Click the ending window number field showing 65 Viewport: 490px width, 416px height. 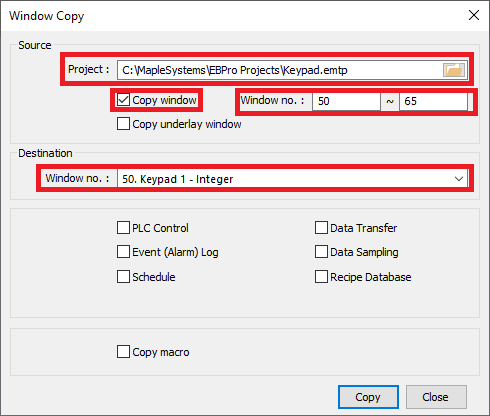pyautogui.click(x=433, y=101)
